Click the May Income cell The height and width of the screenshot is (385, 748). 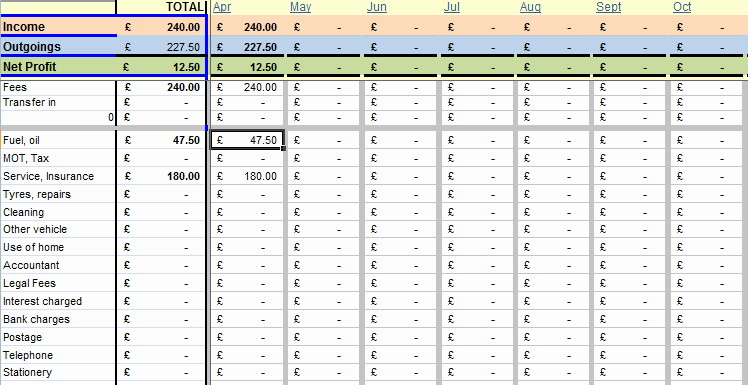click(324, 27)
